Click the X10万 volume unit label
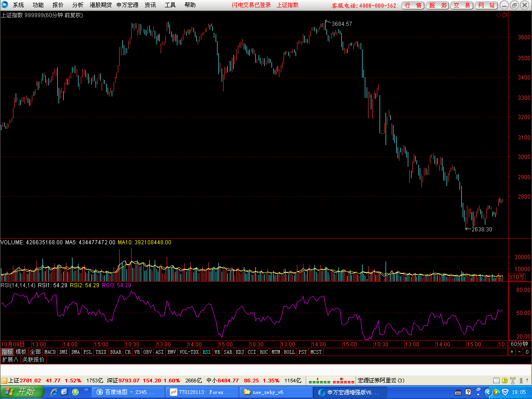The height and width of the screenshot is (399, 532). [x=517, y=277]
